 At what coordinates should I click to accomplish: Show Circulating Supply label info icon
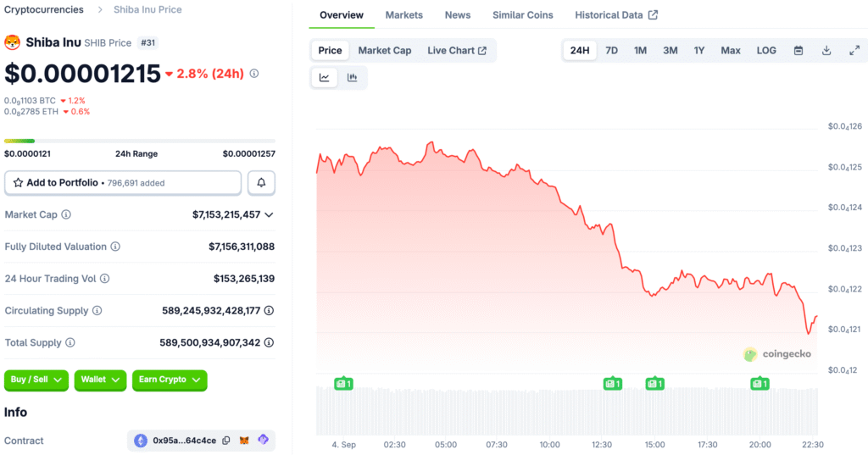97,310
